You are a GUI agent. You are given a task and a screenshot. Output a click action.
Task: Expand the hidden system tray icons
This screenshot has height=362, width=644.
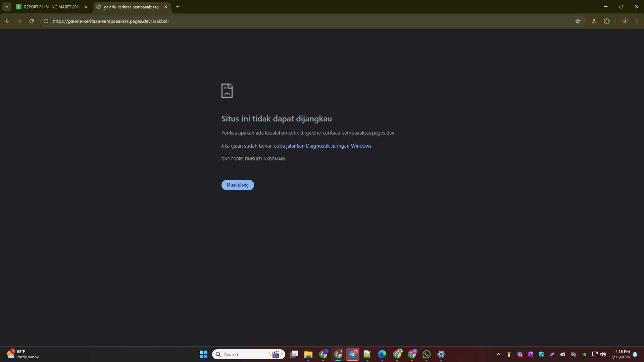[498, 354]
